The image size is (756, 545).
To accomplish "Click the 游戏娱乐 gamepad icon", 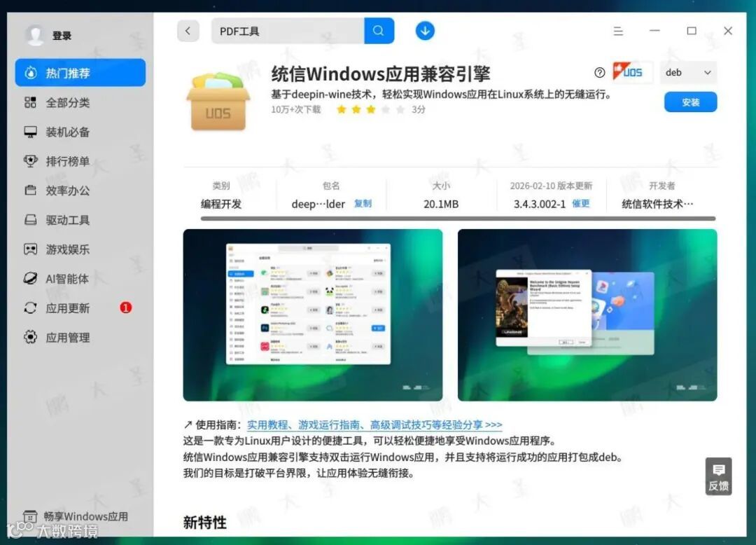I will pos(30,249).
